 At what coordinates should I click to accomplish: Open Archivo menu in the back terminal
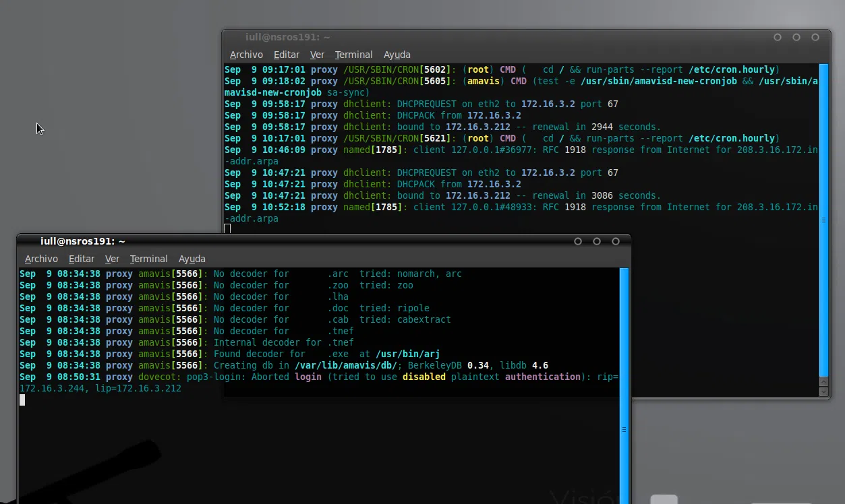click(x=246, y=55)
